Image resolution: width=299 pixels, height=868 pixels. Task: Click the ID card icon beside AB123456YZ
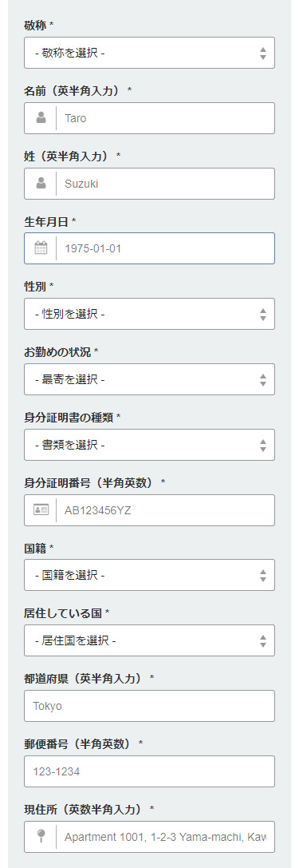pos(41,509)
